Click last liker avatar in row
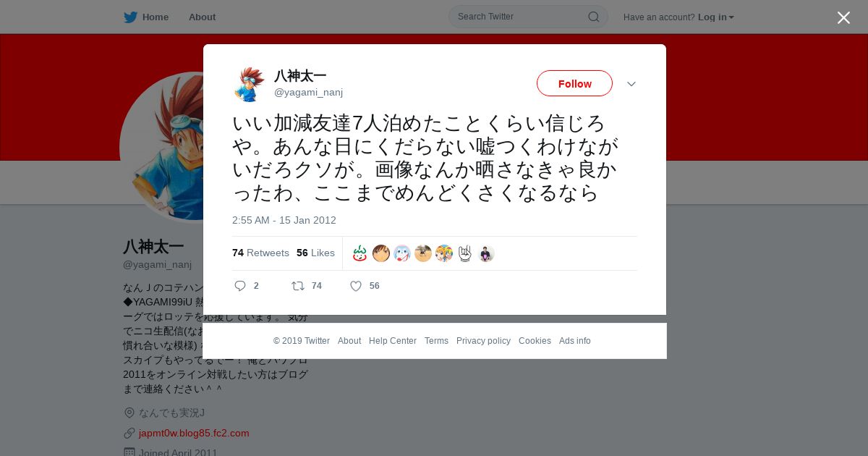 [x=486, y=253]
